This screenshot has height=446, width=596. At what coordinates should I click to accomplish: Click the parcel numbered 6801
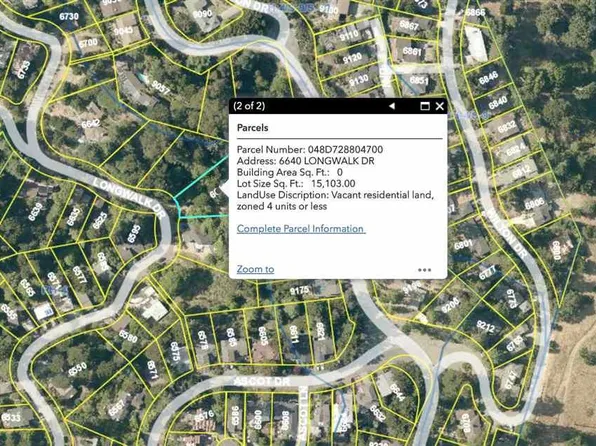point(463,244)
